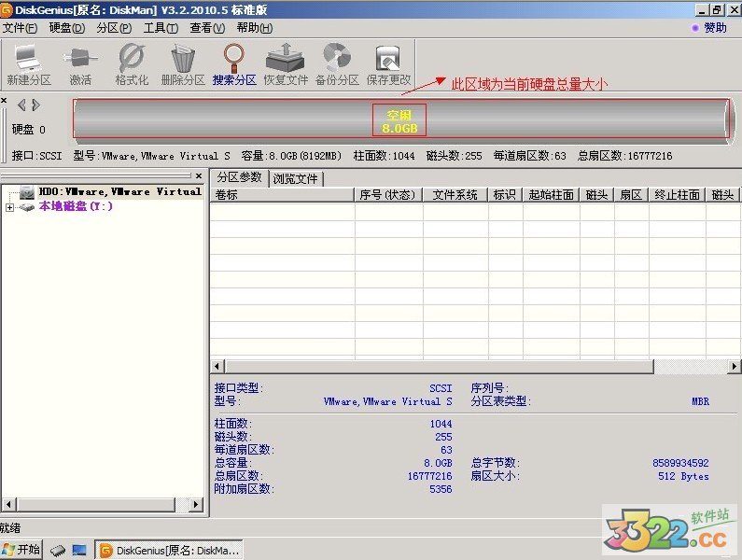742x560 pixels.
Task: Switch to the 浏览文件 tab
Action: pos(295,179)
